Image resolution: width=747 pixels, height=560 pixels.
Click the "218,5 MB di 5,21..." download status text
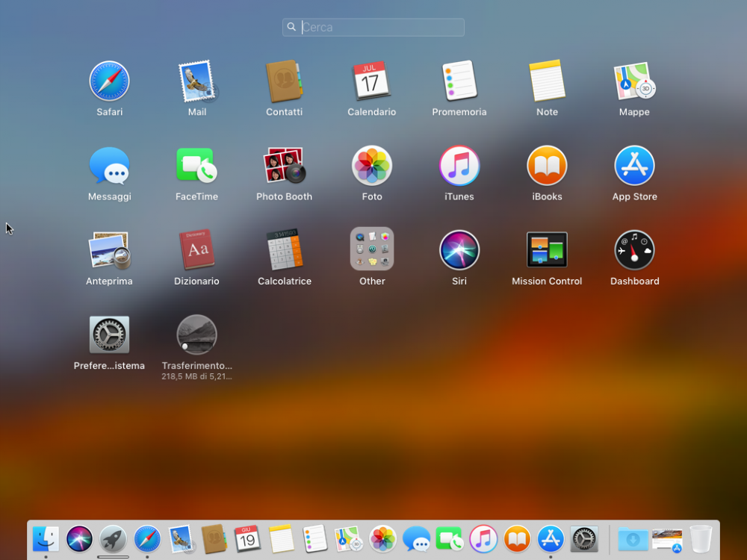point(196,376)
